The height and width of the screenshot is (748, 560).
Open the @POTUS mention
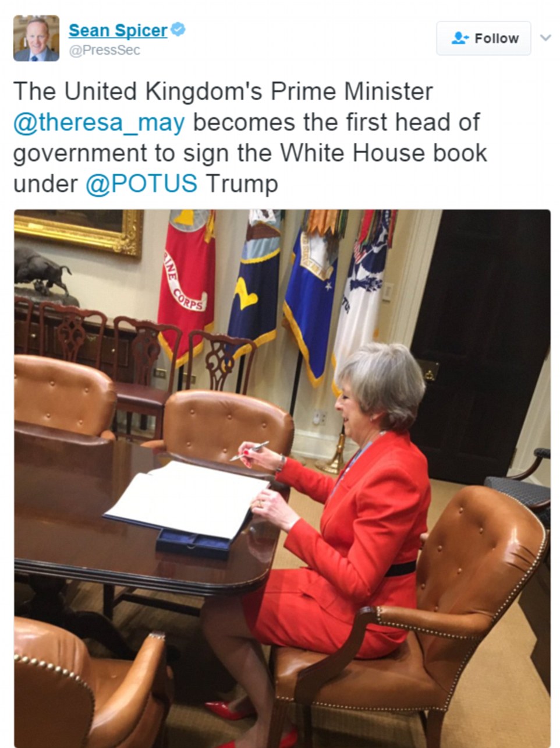tap(141, 184)
